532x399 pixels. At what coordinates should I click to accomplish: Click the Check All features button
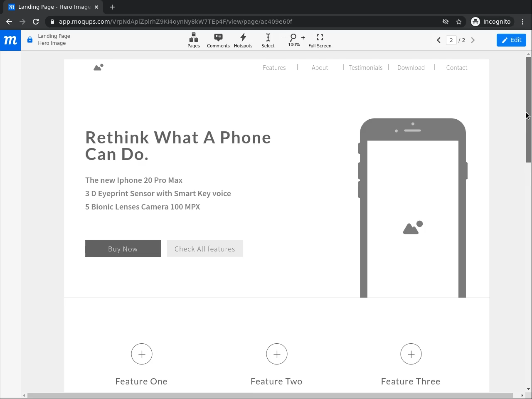205,249
